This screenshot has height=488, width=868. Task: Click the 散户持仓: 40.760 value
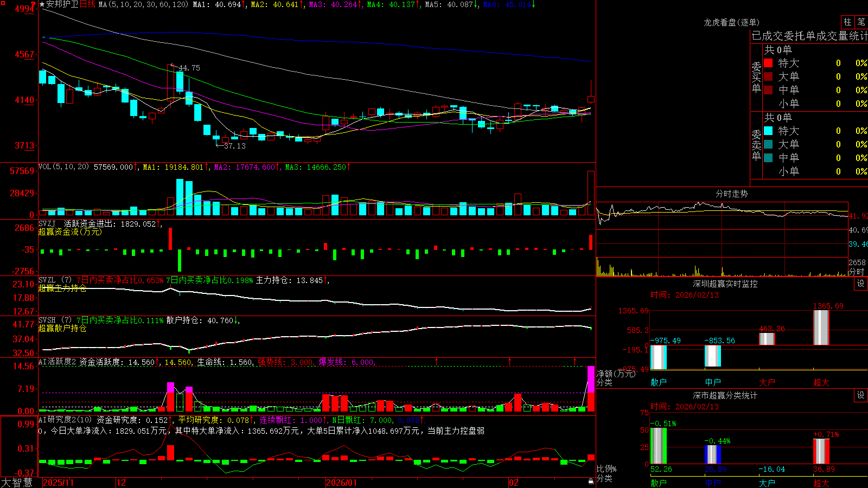(x=200, y=320)
